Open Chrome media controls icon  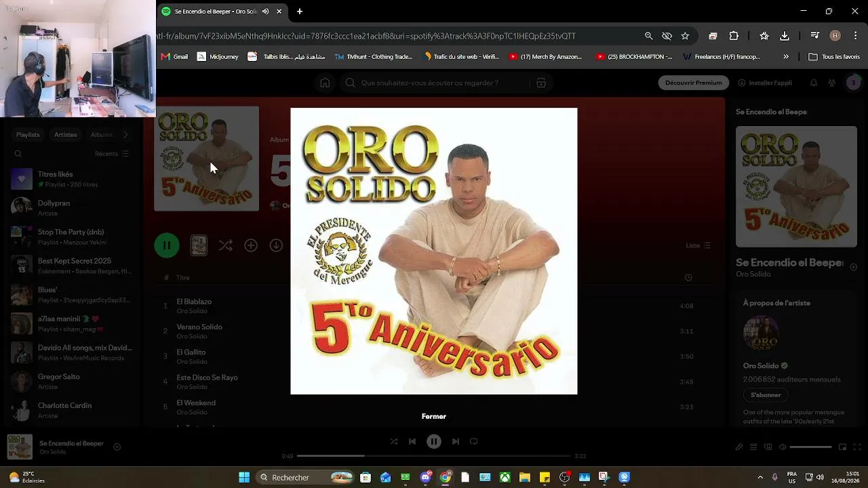pyautogui.click(x=816, y=36)
